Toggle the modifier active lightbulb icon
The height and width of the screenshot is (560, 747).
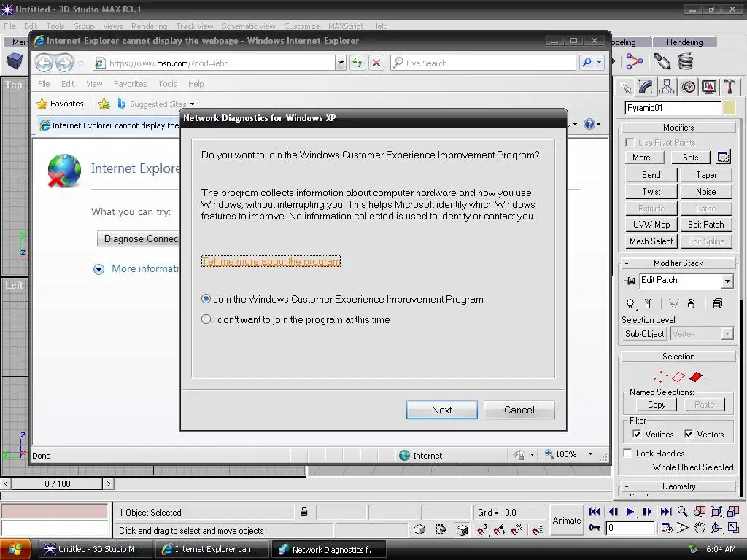[x=630, y=304]
